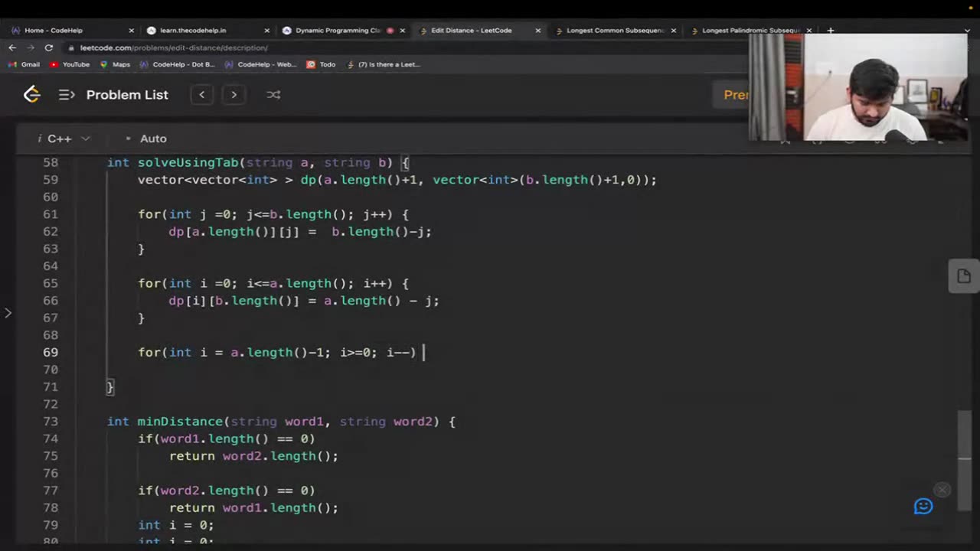This screenshot has height=551, width=980.
Task: Open the C++ language dropdown
Action: click(64, 139)
